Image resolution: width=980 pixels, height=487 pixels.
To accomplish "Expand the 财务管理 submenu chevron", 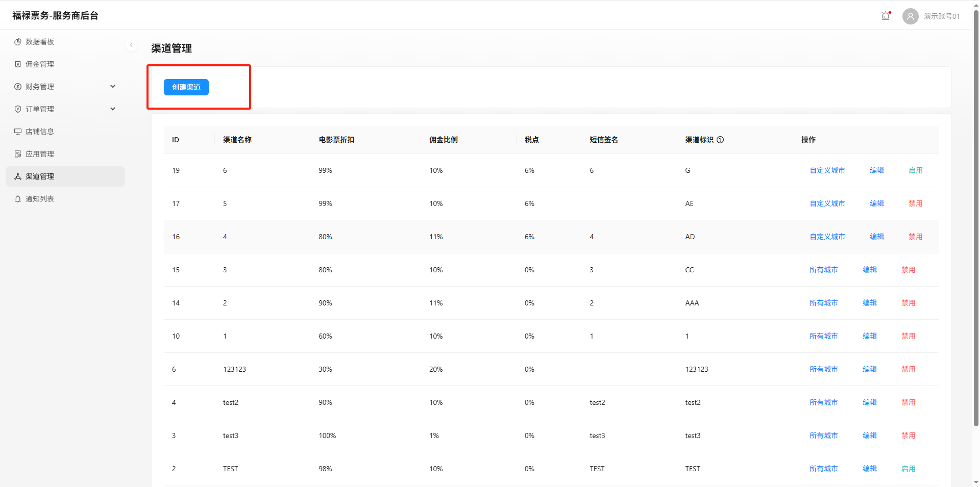I will (113, 87).
